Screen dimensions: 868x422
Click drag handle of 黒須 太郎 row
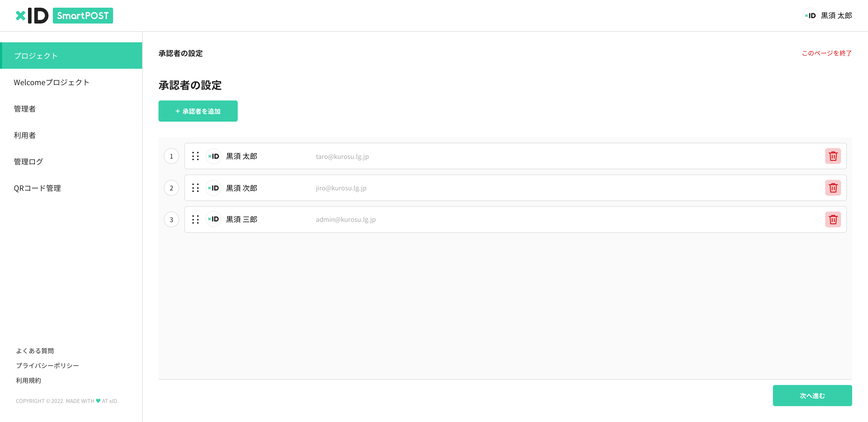195,156
